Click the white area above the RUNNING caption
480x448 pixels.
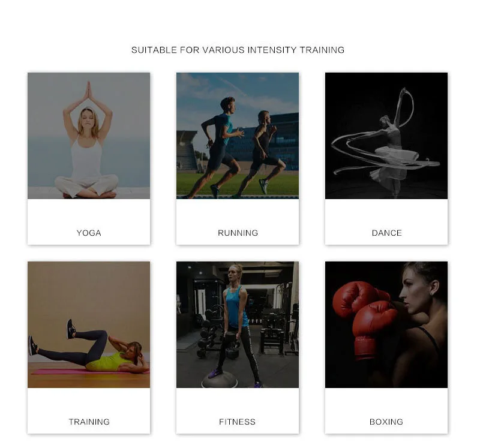click(238, 214)
